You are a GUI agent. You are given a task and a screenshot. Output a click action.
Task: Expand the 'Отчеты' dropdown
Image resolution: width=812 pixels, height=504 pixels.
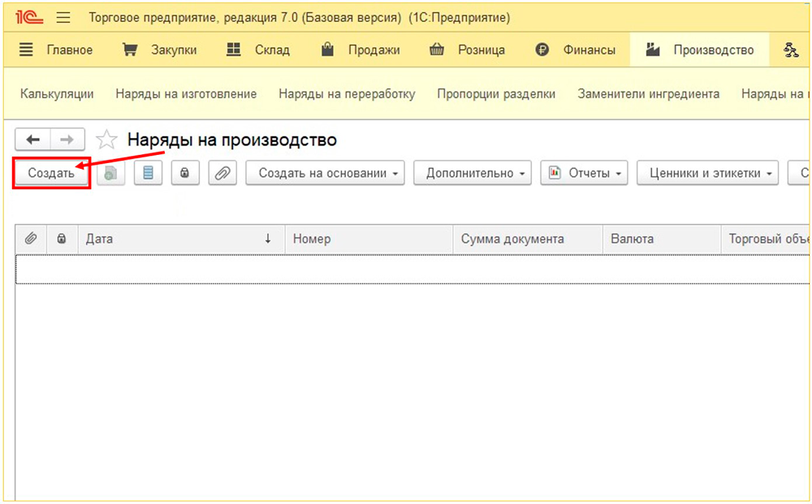[584, 173]
